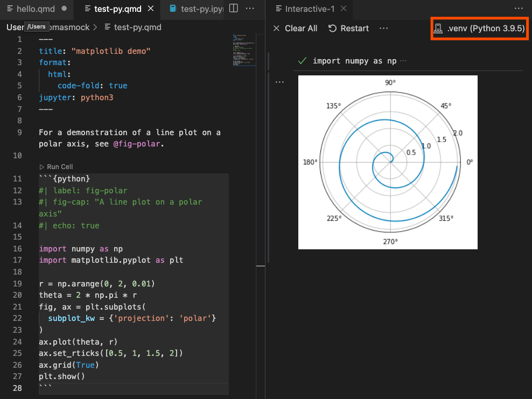Click the Run Cell play triangle icon
The width and height of the screenshot is (532, 399).
tap(42, 167)
